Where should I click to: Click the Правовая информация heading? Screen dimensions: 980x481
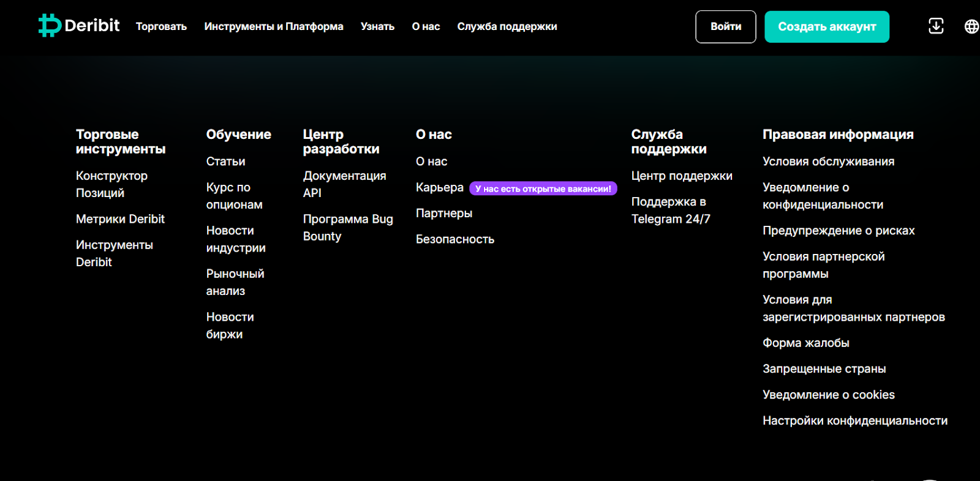pyautogui.click(x=838, y=135)
